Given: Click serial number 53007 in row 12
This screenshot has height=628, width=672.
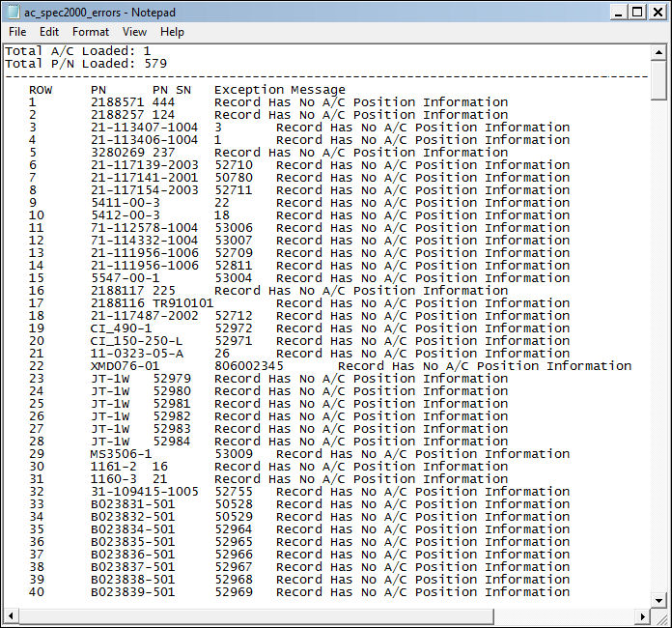Looking at the screenshot, I should click(x=234, y=241).
